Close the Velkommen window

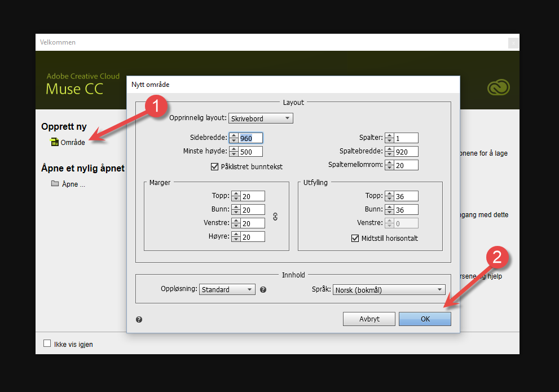pos(513,43)
